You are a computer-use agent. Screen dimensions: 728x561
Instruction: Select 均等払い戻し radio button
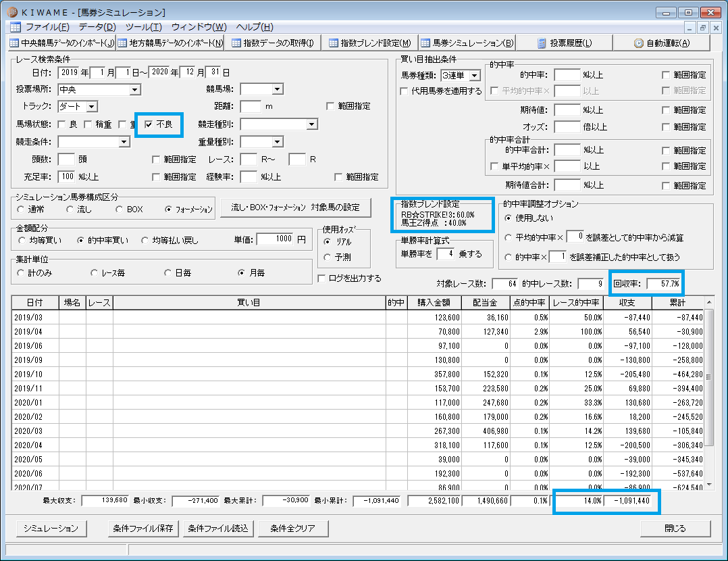point(145,241)
